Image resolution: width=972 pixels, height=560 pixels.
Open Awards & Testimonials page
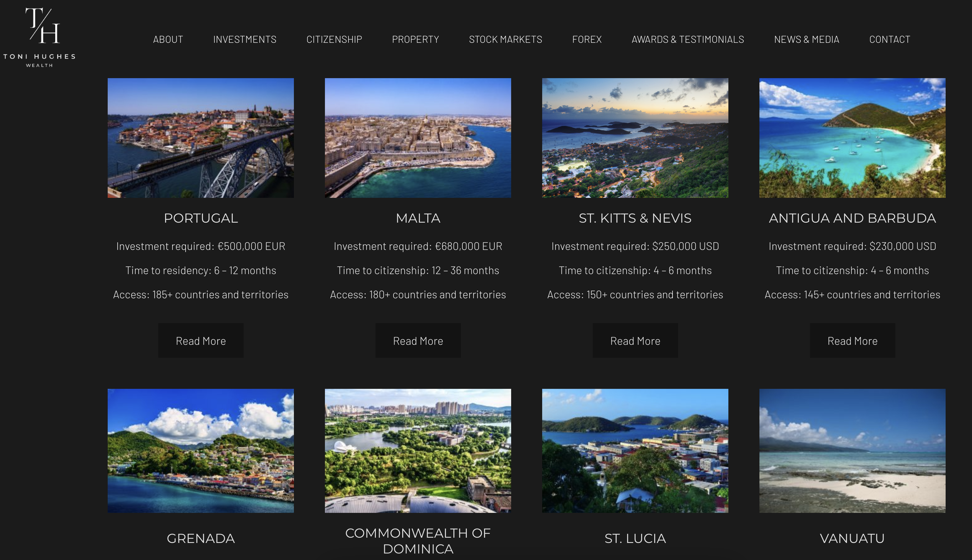click(687, 39)
